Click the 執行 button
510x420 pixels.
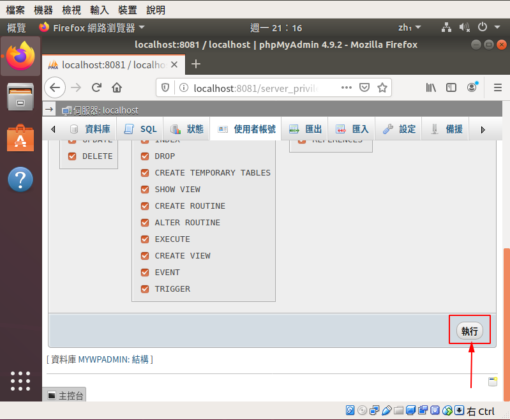click(469, 331)
